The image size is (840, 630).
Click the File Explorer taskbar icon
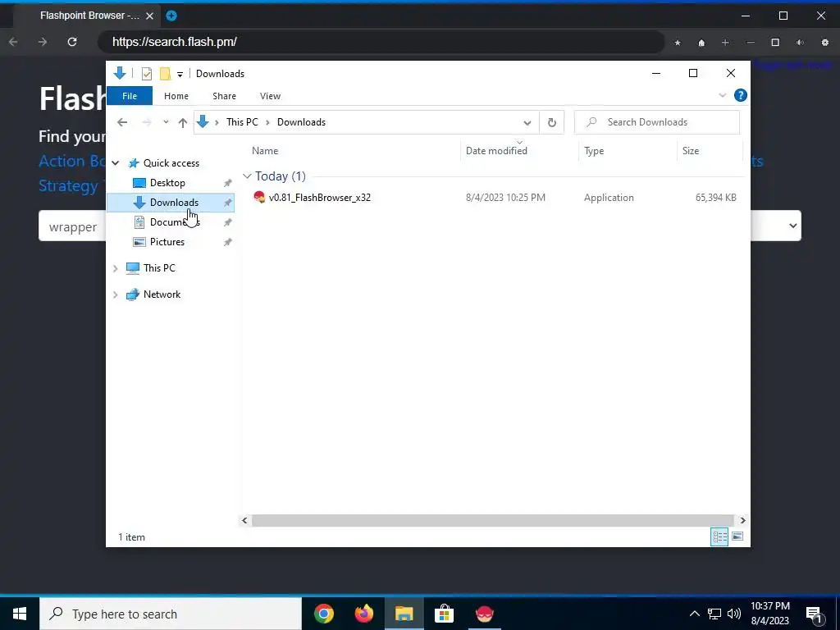point(404,614)
